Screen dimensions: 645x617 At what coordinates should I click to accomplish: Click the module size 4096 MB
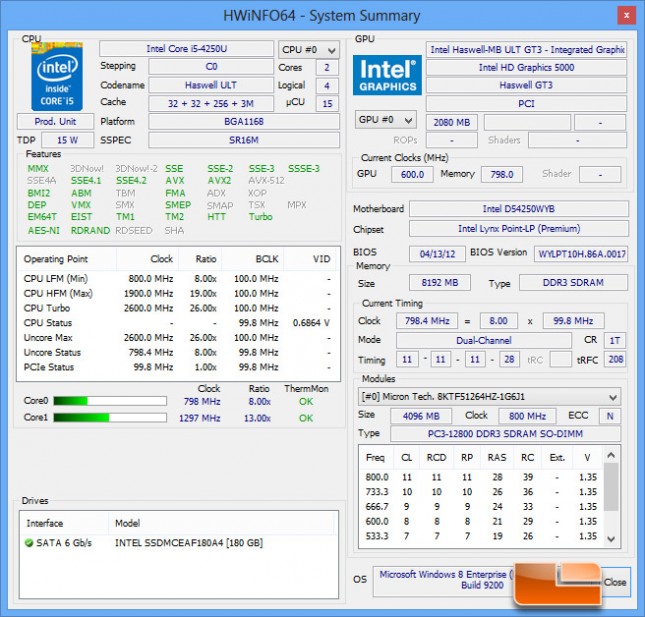click(x=421, y=416)
